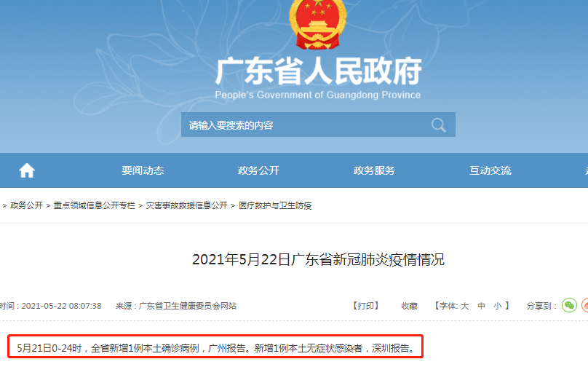
Task: Open the 要闻动态 menu
Action: (143, 170)
